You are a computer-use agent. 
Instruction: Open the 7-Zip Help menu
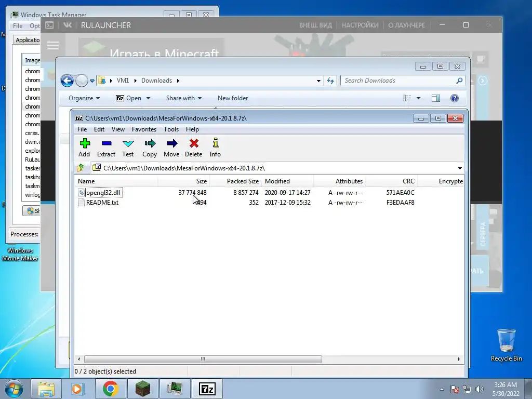[x=192, y=129]
